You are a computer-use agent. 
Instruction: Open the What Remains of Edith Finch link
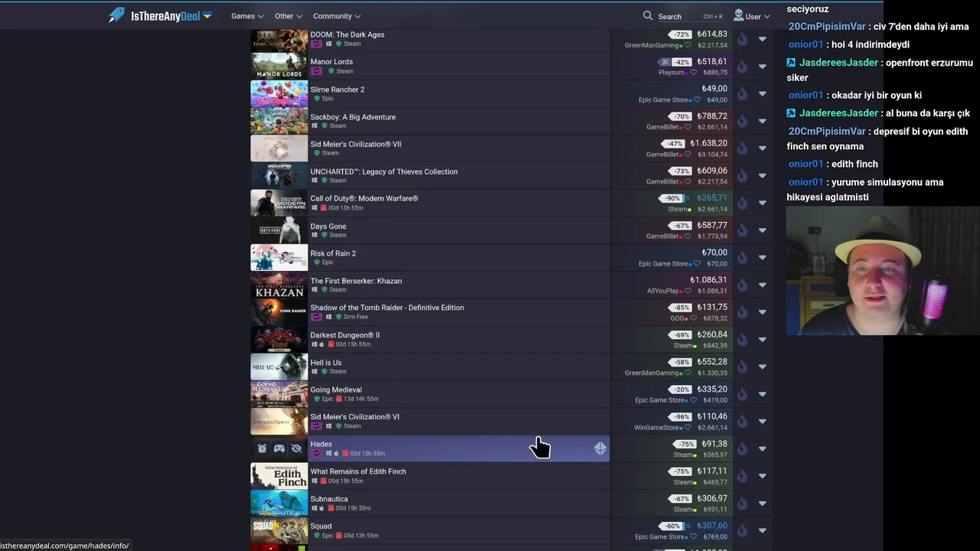(x=358, y=471)
